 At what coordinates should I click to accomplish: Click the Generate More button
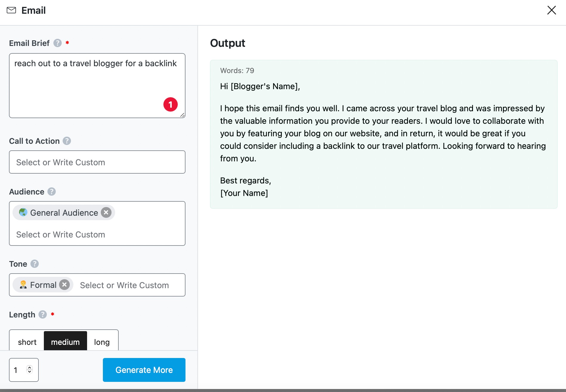pyautogui.click(x=144, y=370)
